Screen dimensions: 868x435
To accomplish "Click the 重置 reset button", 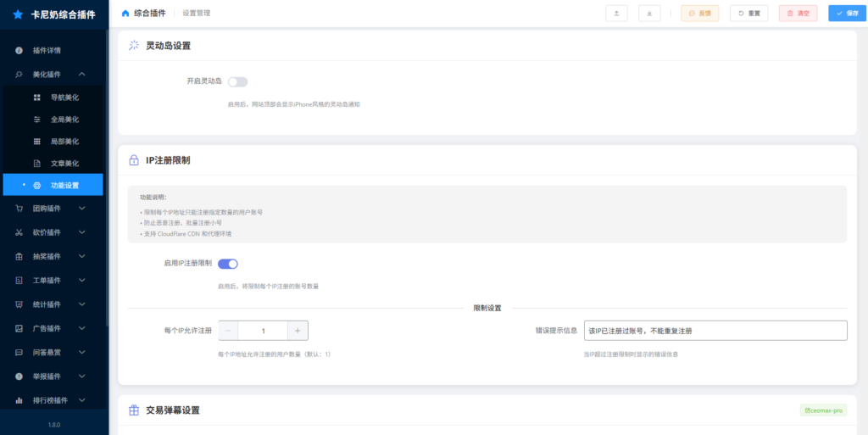I will (x=748, y=14).
